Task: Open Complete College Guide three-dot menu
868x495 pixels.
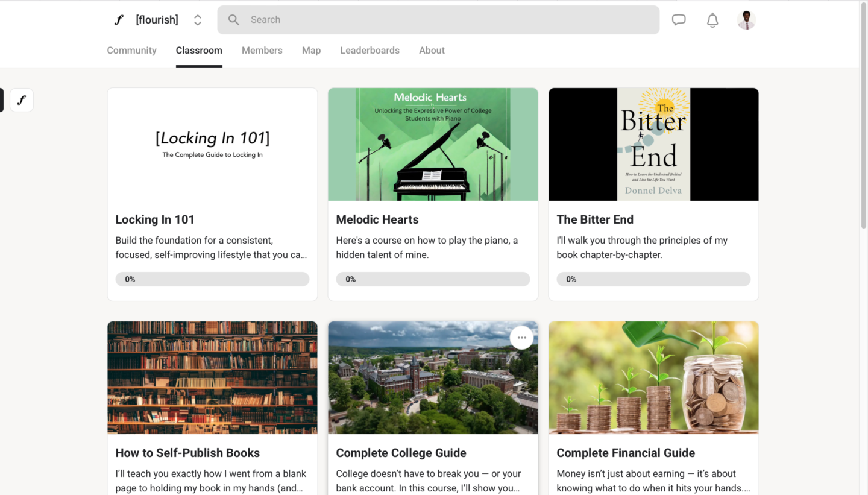Action: [521, 338]
